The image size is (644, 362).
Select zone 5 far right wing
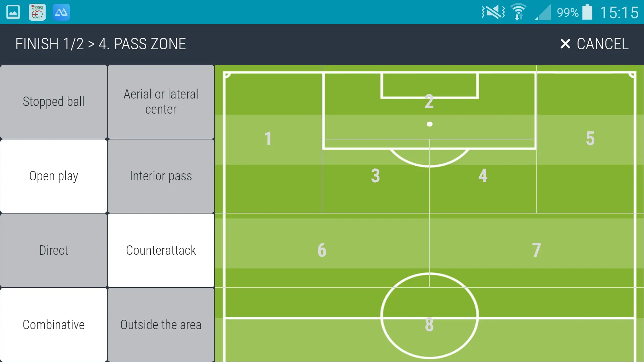[590, 138]
